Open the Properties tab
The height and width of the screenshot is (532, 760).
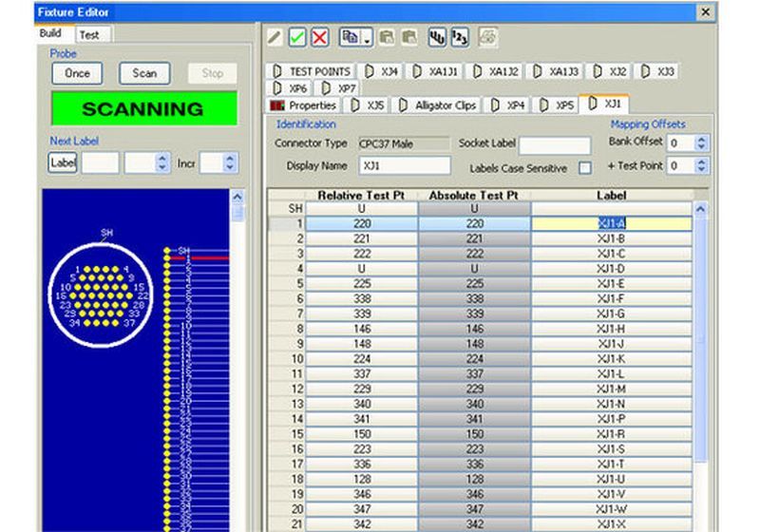[304, 105]
